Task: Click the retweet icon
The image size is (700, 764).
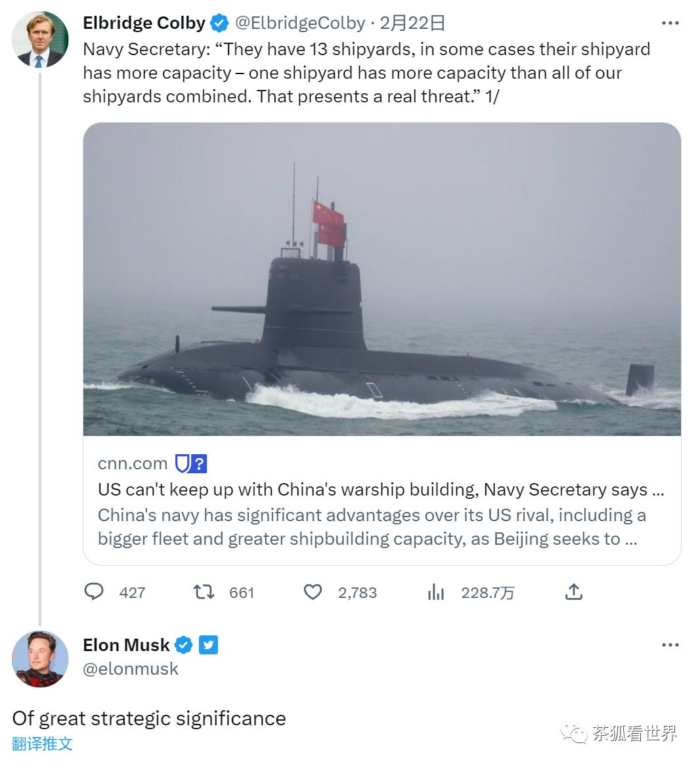Action: [204, 592]
